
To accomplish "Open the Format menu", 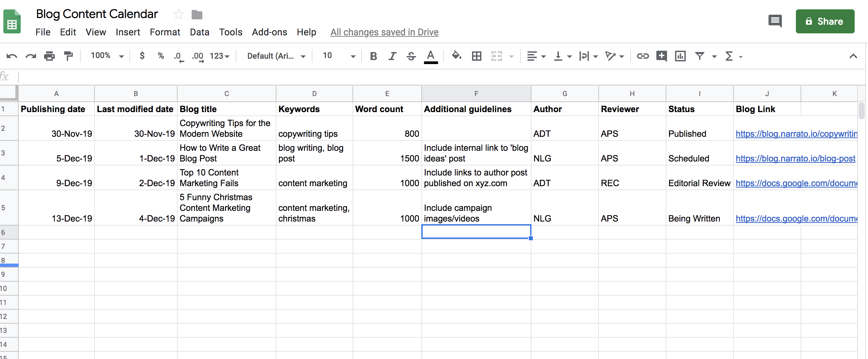I will coord(165,32).
